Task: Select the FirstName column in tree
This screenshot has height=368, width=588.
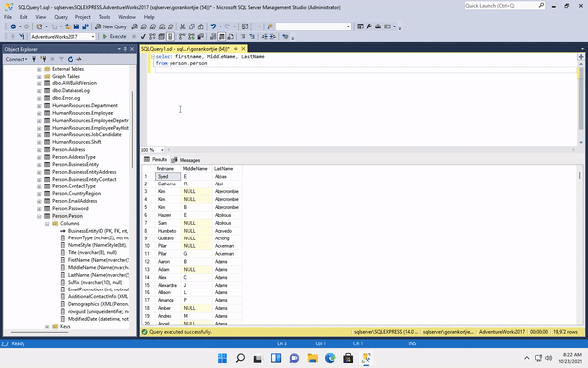Action: [98, 260]
